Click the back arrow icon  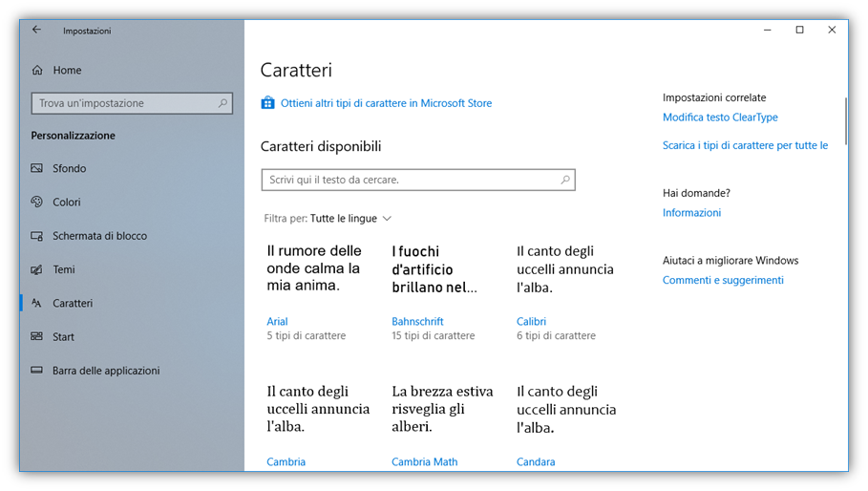pyautogui.click(x=36, y=30)
